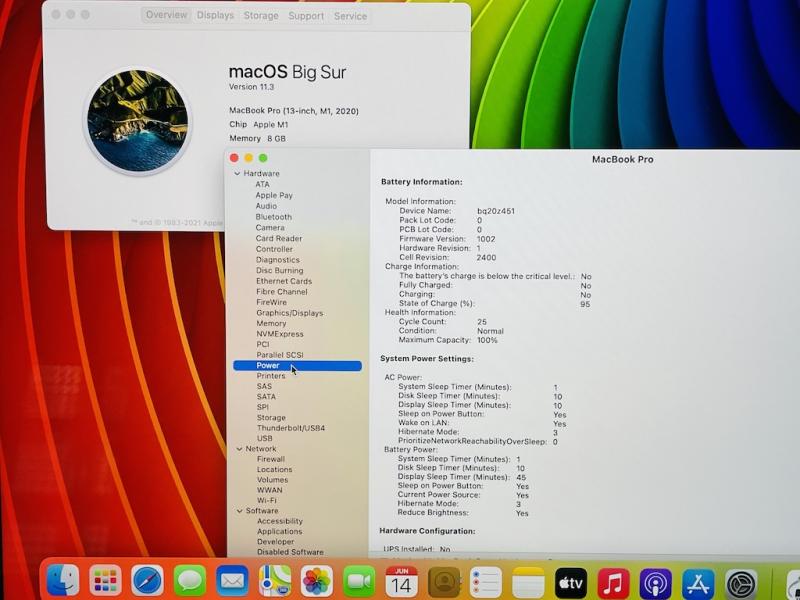Start FaceTime from the Dock
Viewport: 800px width, 600px height.
pyautogui.click(x=359, y=581)
